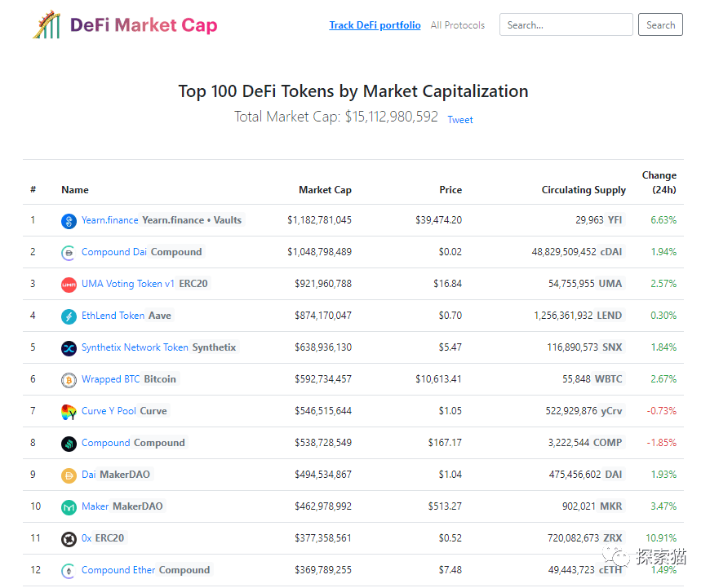
Task: Click the Compound Dai token icon
Action: coord(69,253)
